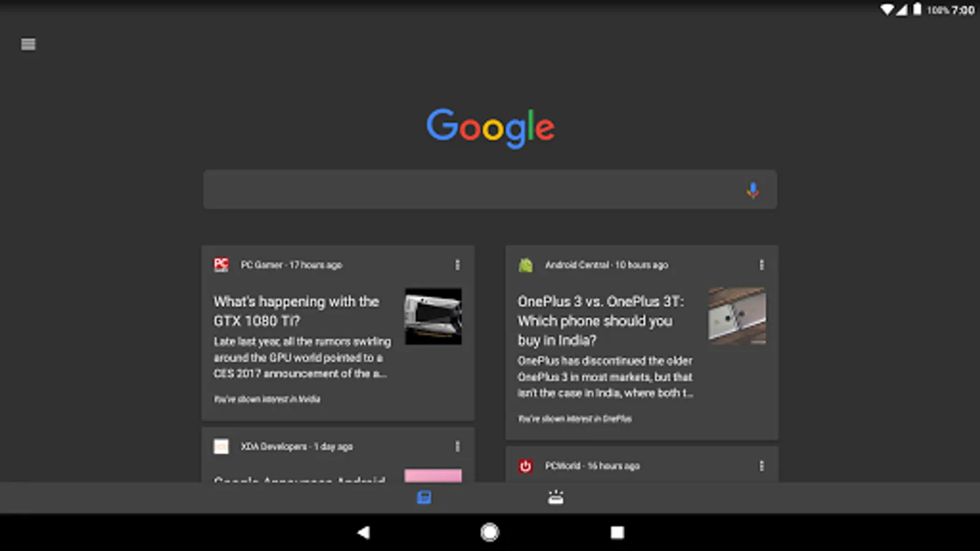Click the PC Gamer source icon
This screenshot has width=980, height=551.
click(x=221, y=264)
